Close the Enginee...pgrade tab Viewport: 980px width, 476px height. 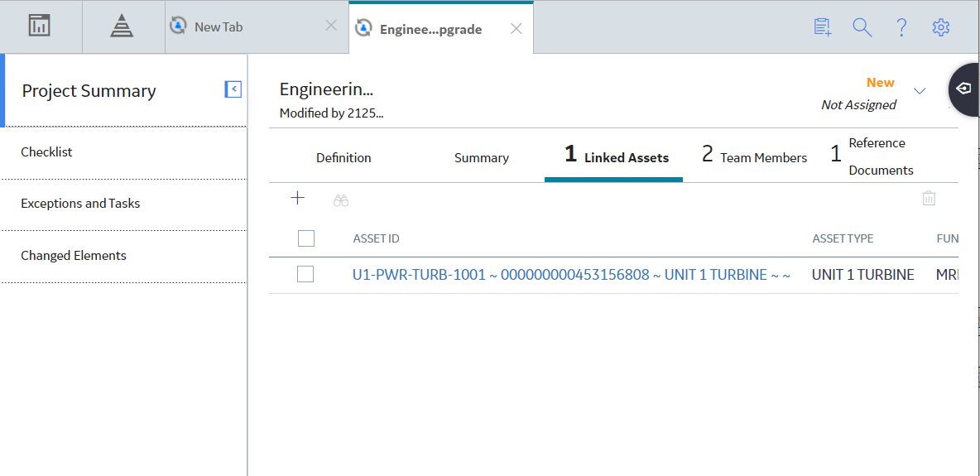516,29
